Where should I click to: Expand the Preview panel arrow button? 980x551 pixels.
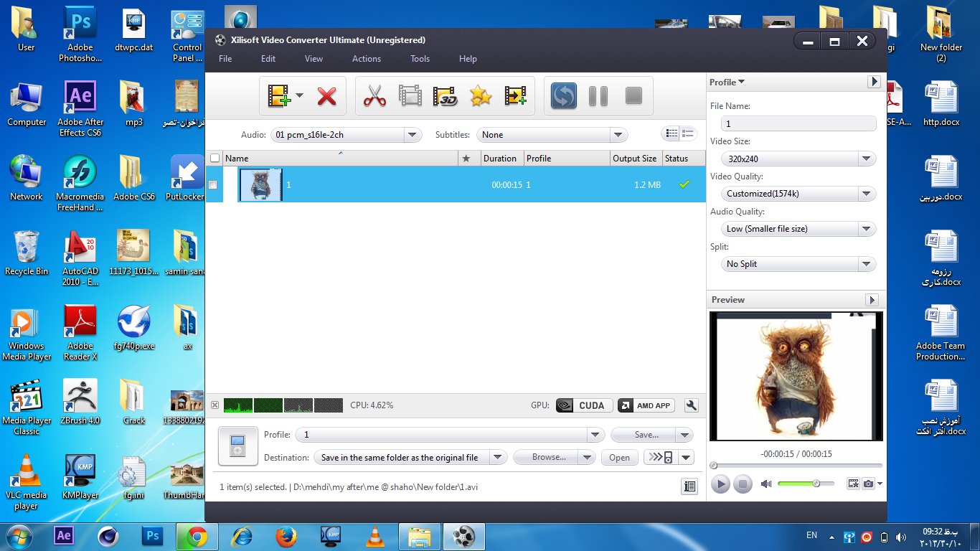pyautogui.click(x=872, y=299)
